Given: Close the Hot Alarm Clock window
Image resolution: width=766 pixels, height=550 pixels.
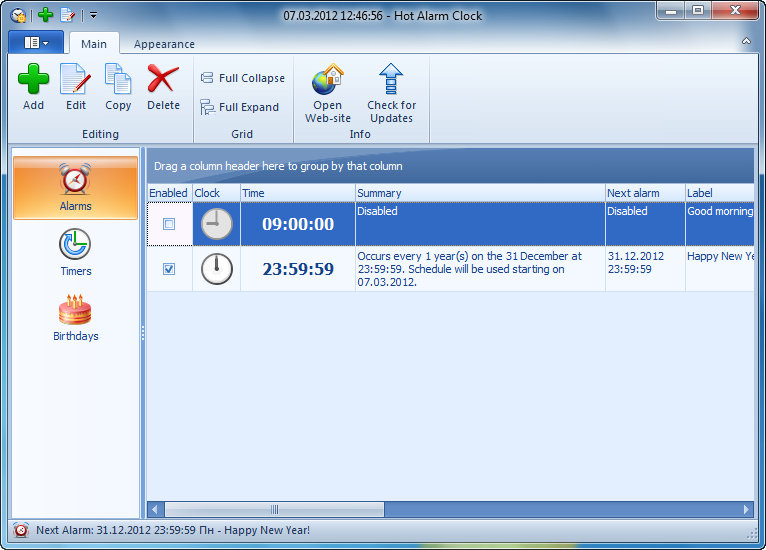Looking at the screenshot, I should click(735, 11).
